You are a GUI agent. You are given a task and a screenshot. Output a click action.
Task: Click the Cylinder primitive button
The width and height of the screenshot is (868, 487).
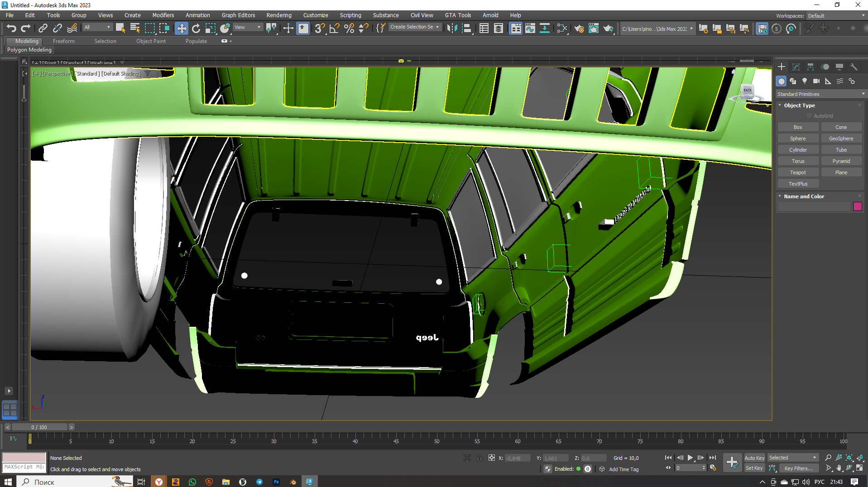(x=798, y=150)
